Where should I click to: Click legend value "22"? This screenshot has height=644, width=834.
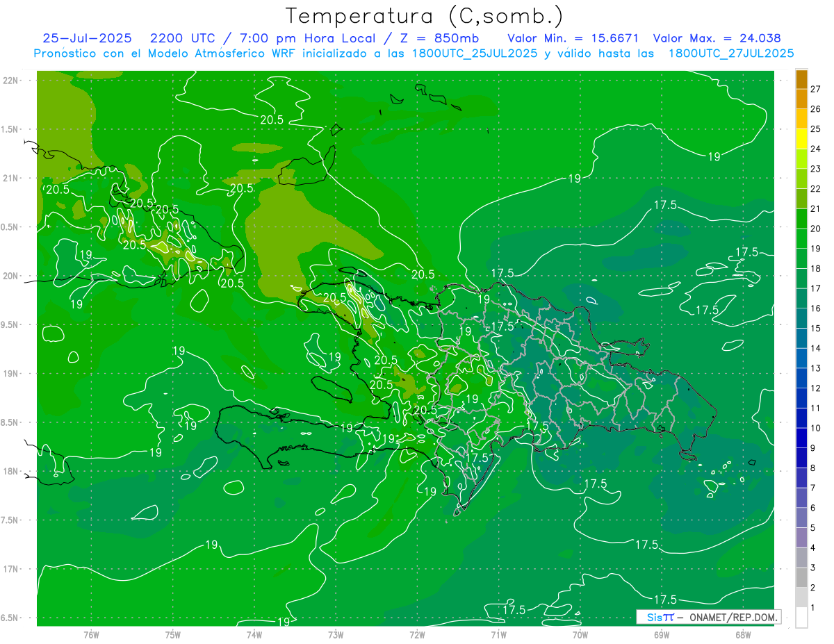click(x=815, y=189)
